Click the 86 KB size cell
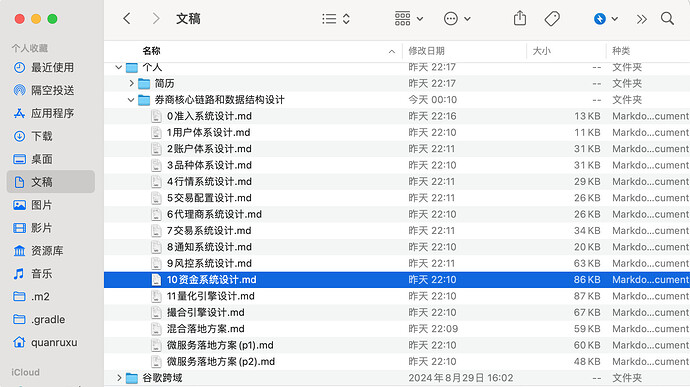The width and height of the screenshot is (690, 387). pos(587,280)
